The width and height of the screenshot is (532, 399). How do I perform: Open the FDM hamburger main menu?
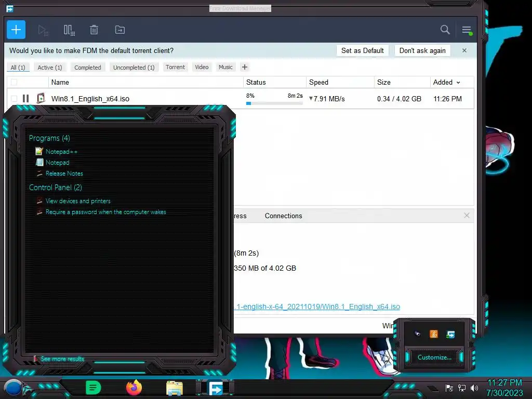click(x=467, y=30)
